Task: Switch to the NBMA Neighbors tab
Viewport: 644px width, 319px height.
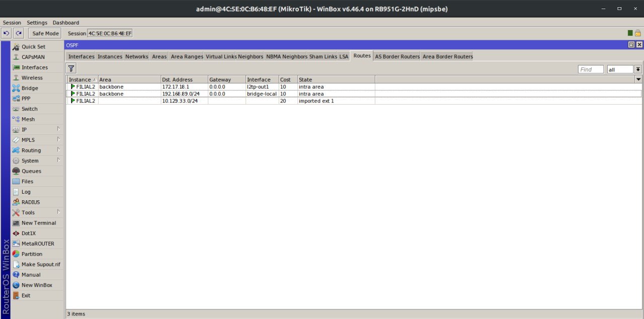Action: tap(286, 56)
